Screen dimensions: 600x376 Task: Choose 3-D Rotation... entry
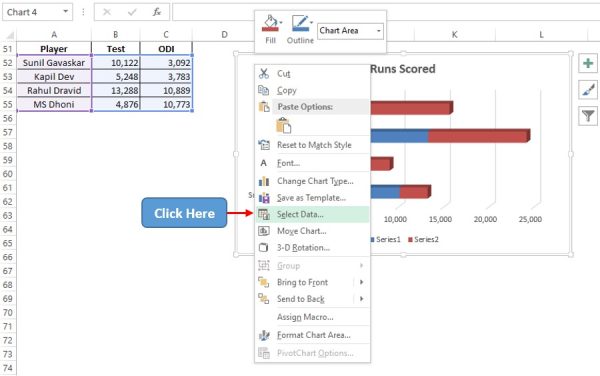click(313, 247)
